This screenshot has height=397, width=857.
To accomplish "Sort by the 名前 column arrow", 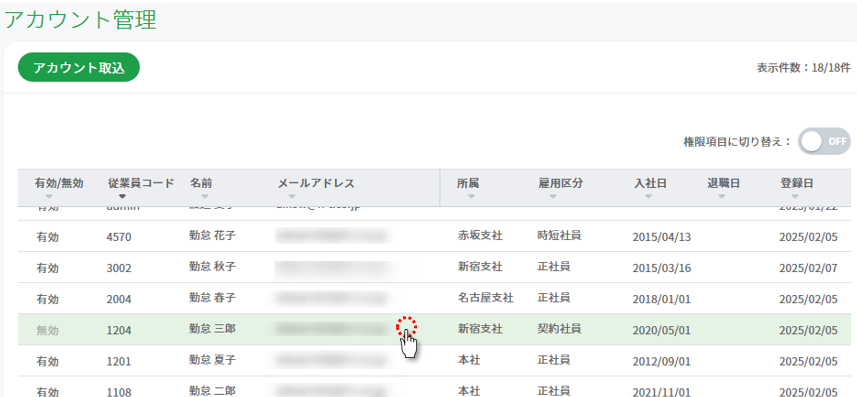I will [204, 196].
